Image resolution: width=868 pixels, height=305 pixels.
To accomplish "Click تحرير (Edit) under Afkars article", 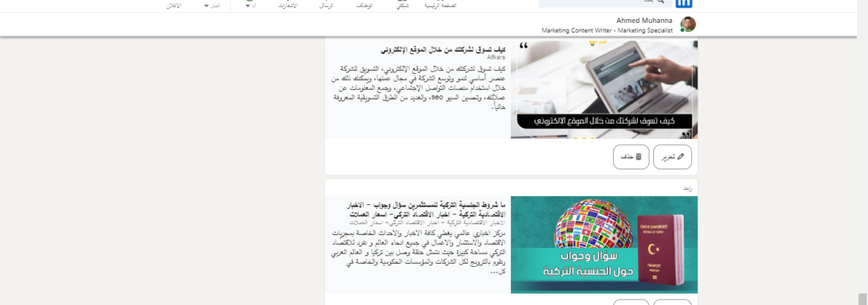I will coord(672,157).
